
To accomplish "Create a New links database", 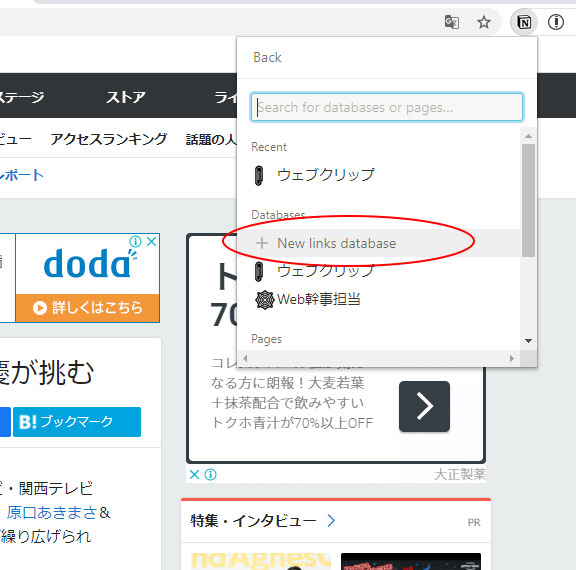I will point(378,243).
